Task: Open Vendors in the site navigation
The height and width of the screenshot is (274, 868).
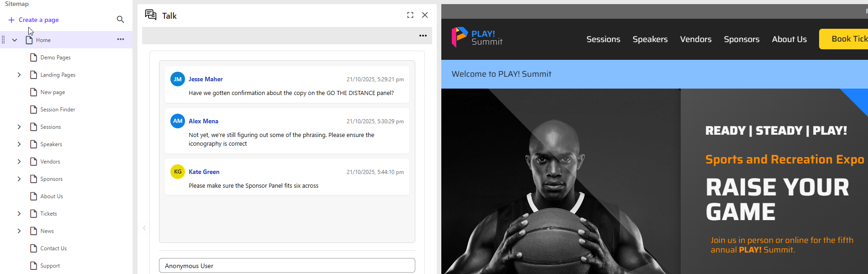Action: coord(695,39)
